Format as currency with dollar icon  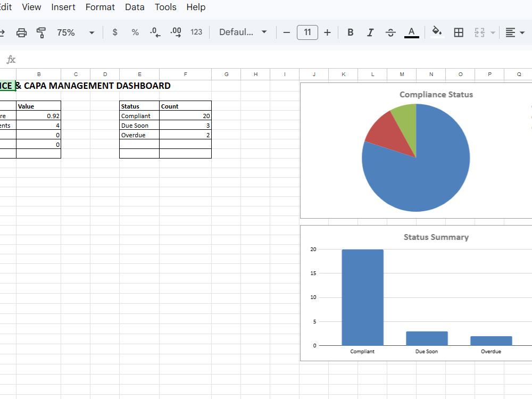(x=115, y=32)
